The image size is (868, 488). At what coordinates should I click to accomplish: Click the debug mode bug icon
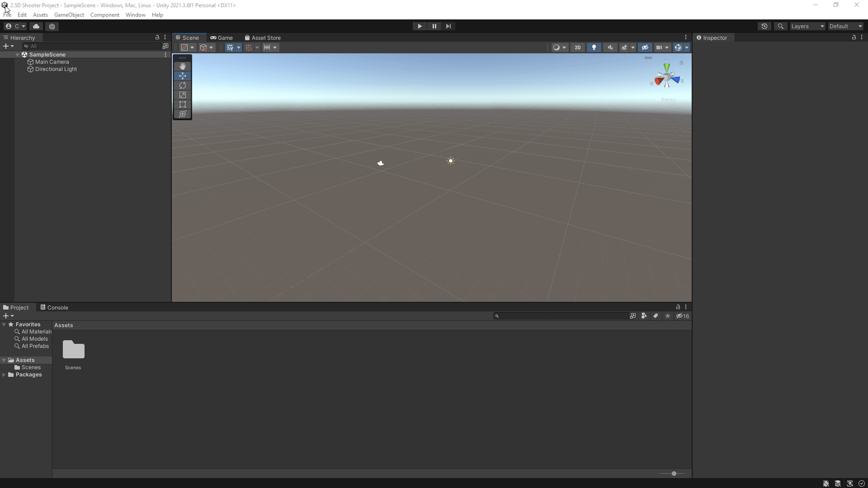826,483
